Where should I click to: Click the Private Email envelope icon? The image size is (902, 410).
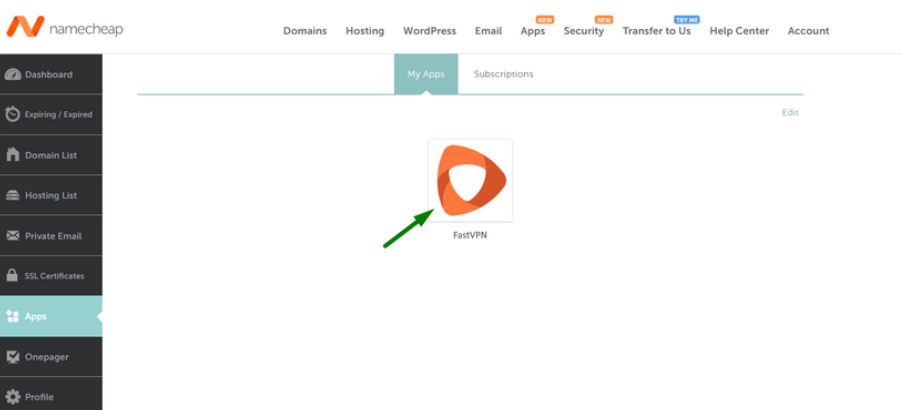pyautogui.click(x=13, y=236)
